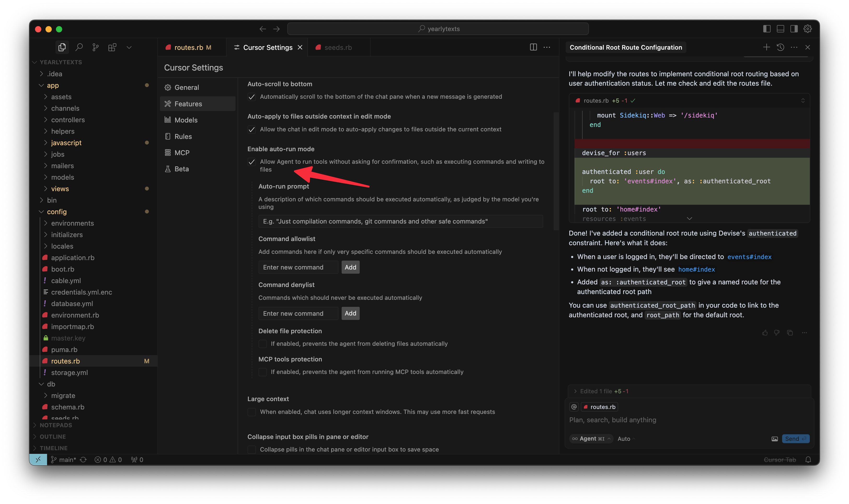Collapse the config folder in the explorer
849x504 pixels.
pyautogui.click(x=42, y=212)
